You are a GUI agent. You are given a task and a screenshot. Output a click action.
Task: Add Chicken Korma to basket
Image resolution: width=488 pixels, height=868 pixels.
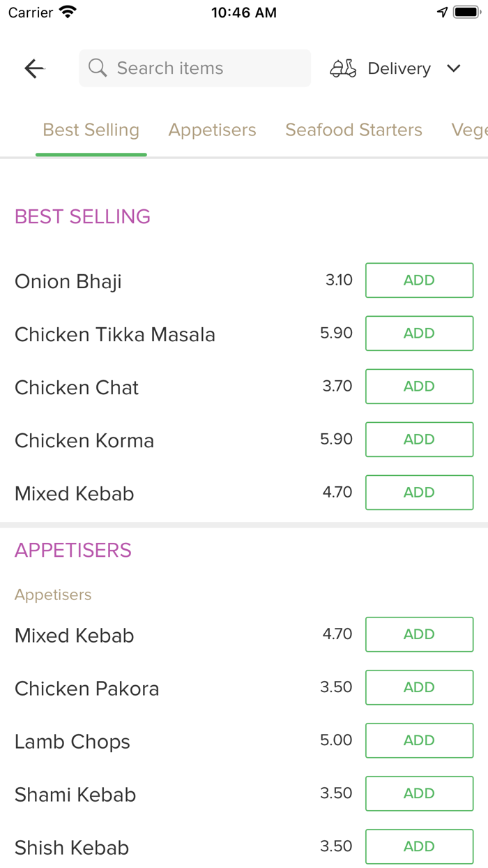click(x=419, y=440)
